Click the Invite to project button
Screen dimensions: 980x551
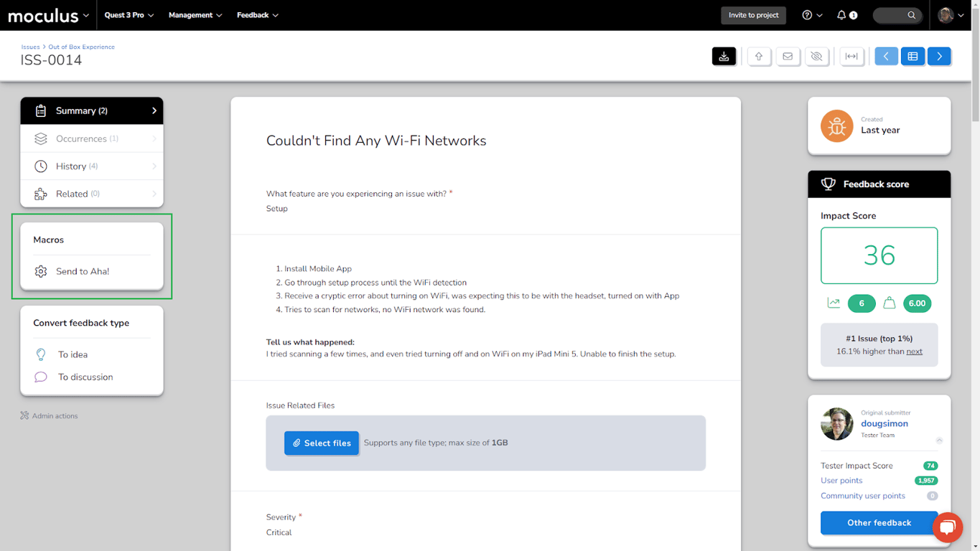point(753,14)
